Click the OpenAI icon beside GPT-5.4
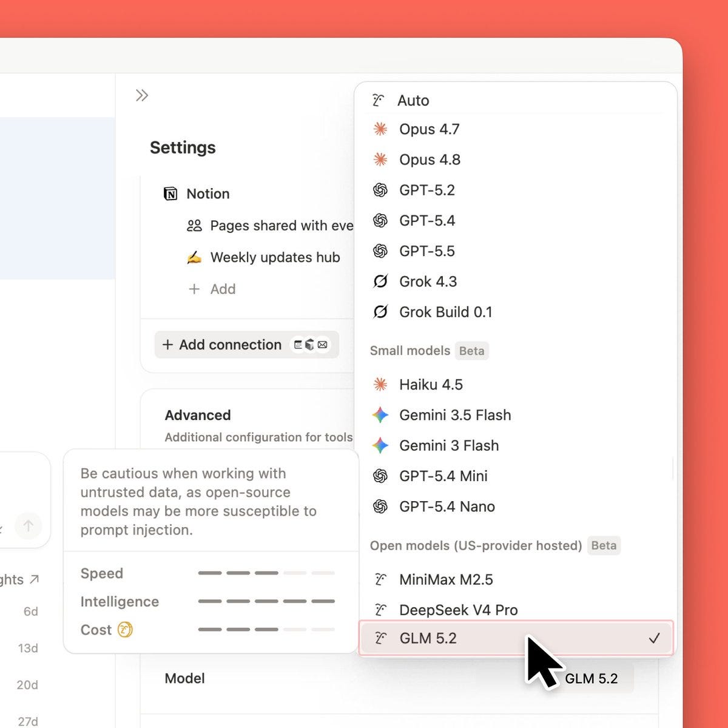The width and height of the screenshot is (728, 728). [x=380, y=220]
